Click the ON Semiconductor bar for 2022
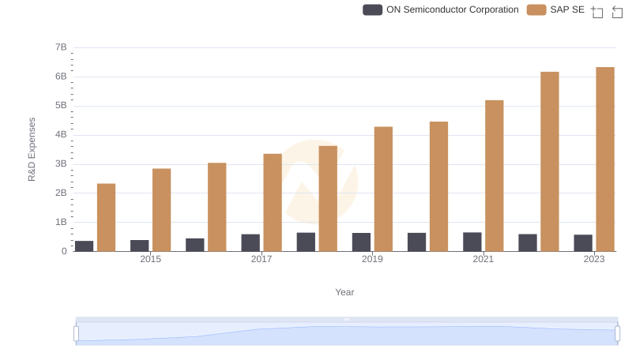Image resolution: width=632 pixels, height=364 pixels. point(528,243)
